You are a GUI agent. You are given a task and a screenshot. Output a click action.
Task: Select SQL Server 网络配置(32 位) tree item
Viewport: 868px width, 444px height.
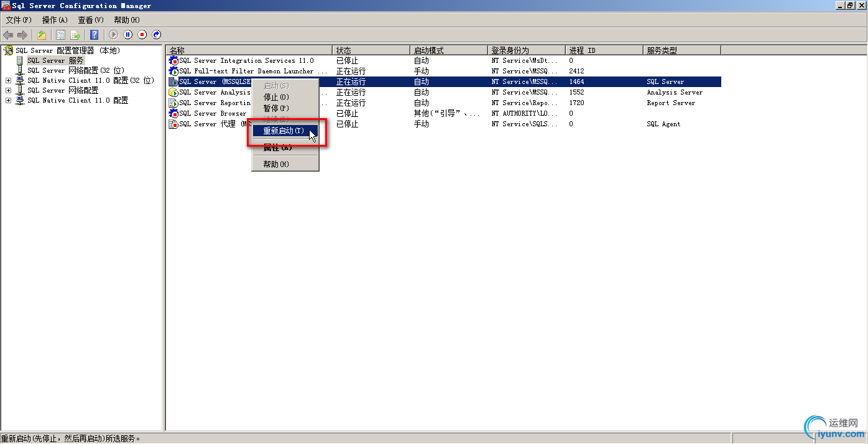75,70
